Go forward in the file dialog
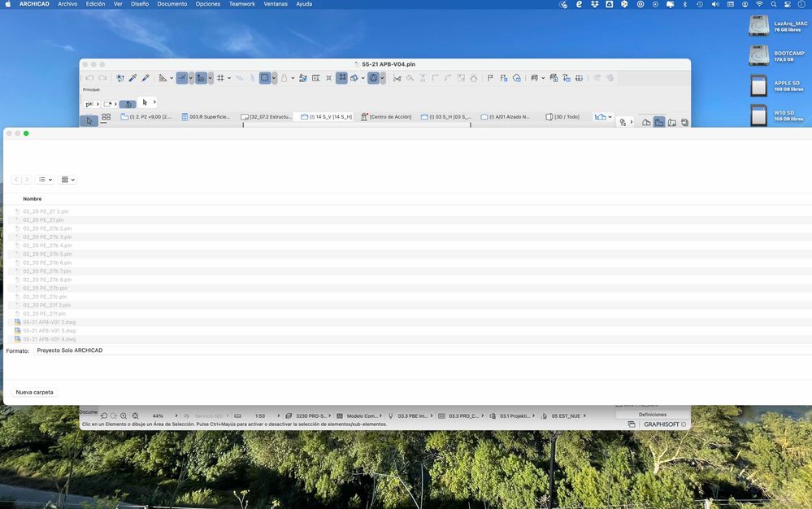 [27, 180]
